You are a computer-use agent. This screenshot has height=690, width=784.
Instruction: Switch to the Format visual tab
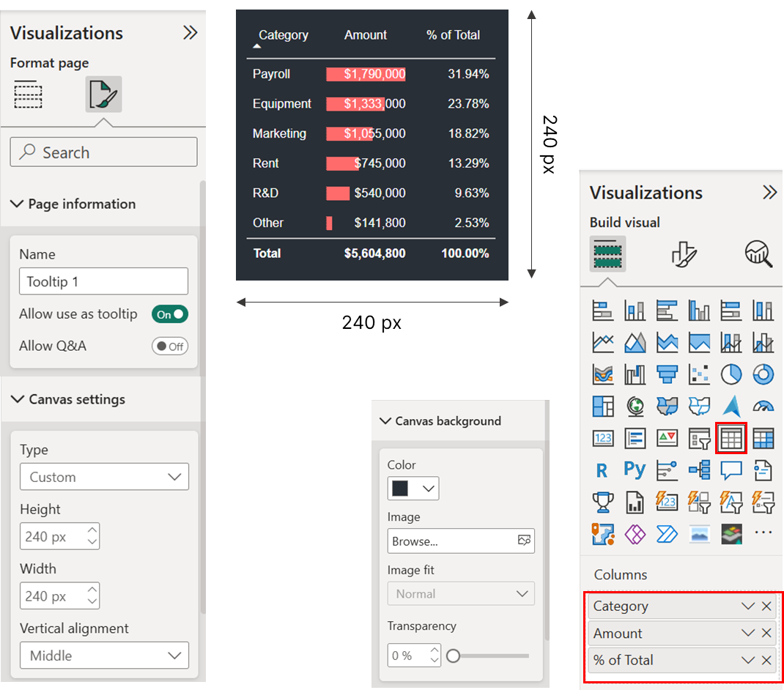(684, 254)
